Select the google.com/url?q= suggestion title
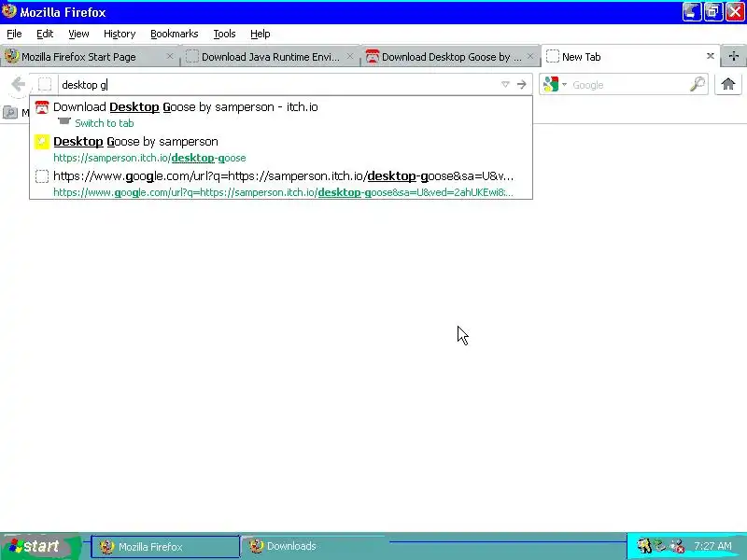This screenshot has height=560, width=747. [x=284, y=176]
